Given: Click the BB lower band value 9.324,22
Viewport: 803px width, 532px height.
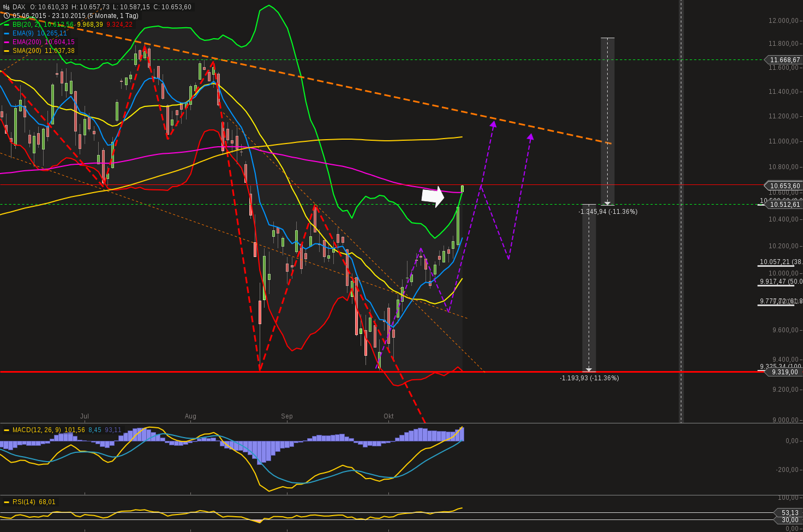Looking at the screenshot, I should coord(119,25).
